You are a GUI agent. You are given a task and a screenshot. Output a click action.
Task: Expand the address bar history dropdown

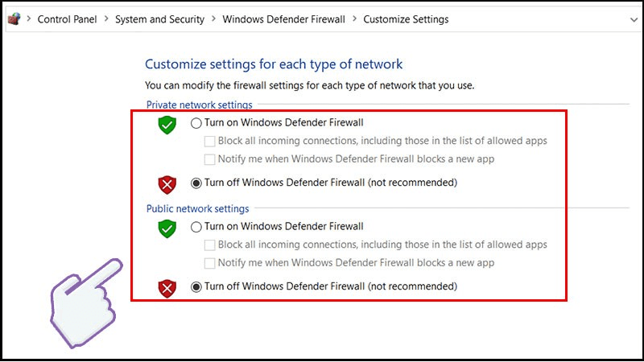point(632,19)
